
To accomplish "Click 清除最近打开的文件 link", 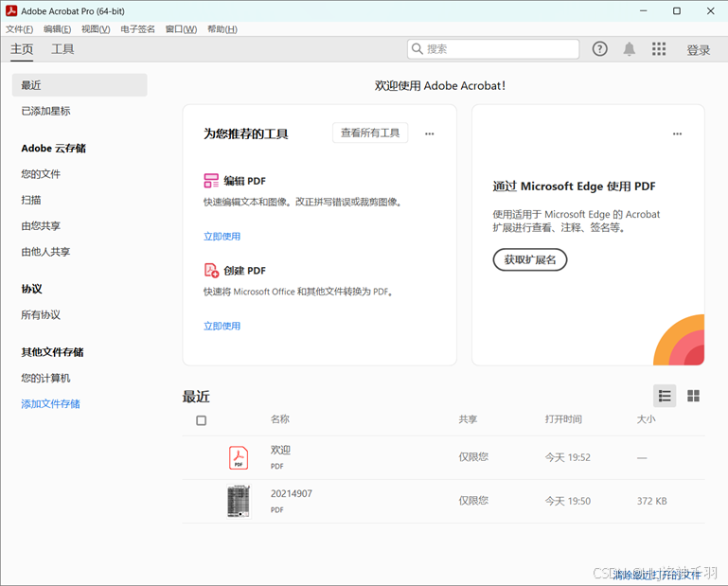I will click(656, 575).
